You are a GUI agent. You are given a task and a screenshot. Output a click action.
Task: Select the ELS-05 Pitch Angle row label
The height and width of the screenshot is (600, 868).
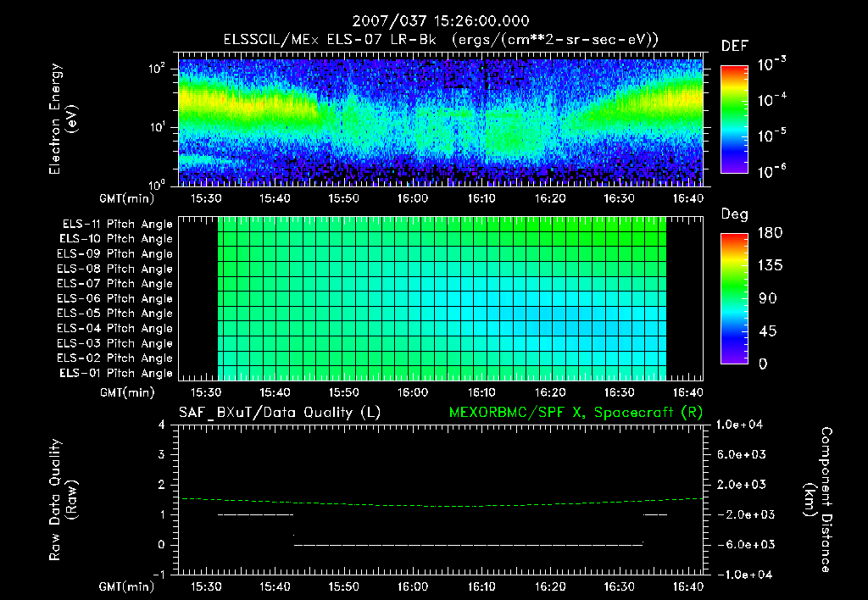pyautogui.click(x=115, y=314)
